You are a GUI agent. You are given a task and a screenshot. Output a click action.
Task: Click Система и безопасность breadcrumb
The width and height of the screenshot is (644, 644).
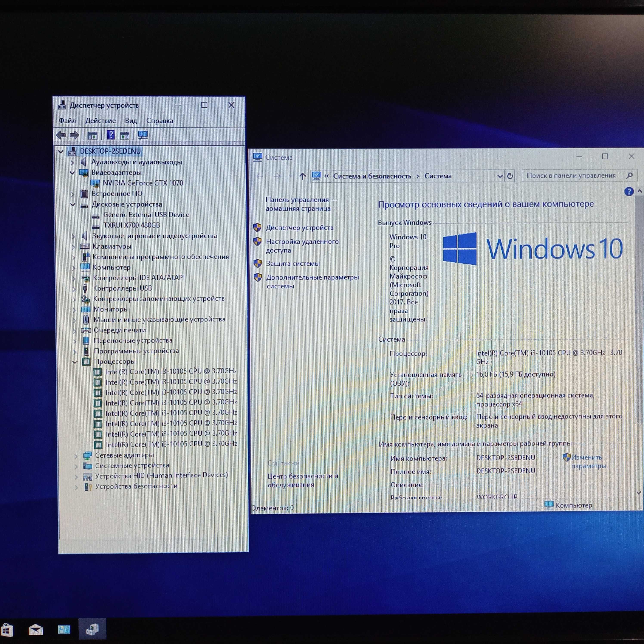click(372, 176)
